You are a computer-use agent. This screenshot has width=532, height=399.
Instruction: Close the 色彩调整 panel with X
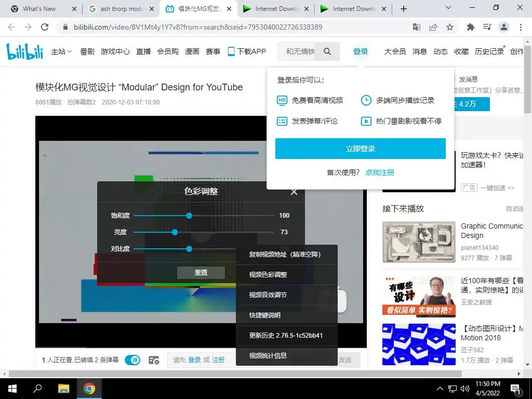[294, 192]
